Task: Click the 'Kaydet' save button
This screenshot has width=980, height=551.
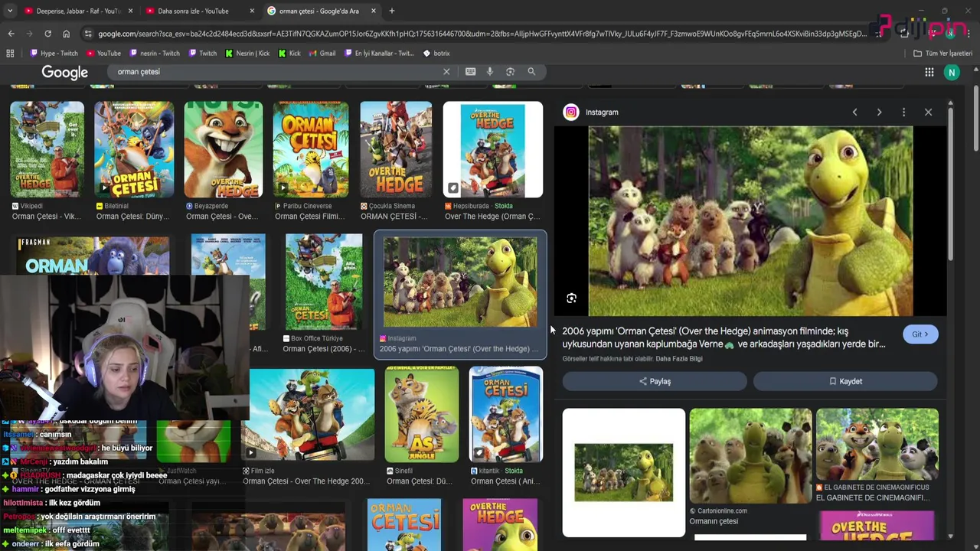Action: click(845, 381)
